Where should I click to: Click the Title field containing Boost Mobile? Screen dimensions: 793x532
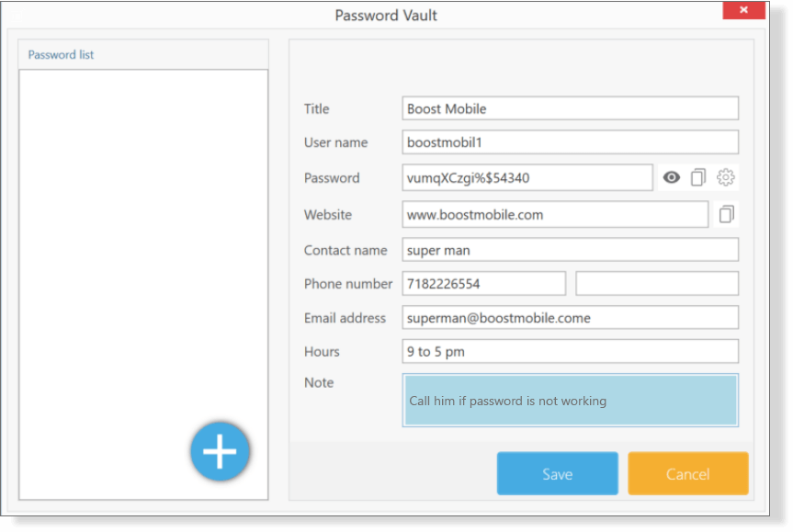[570, 108]
